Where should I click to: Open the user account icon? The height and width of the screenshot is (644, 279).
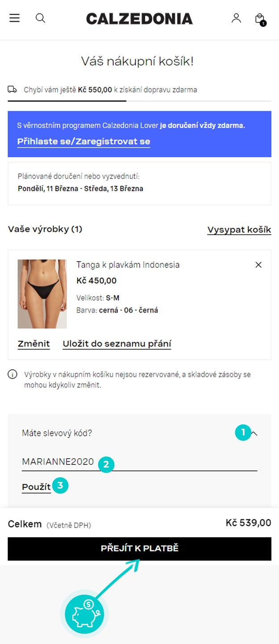pyautogui.click(x=236, y=18)
